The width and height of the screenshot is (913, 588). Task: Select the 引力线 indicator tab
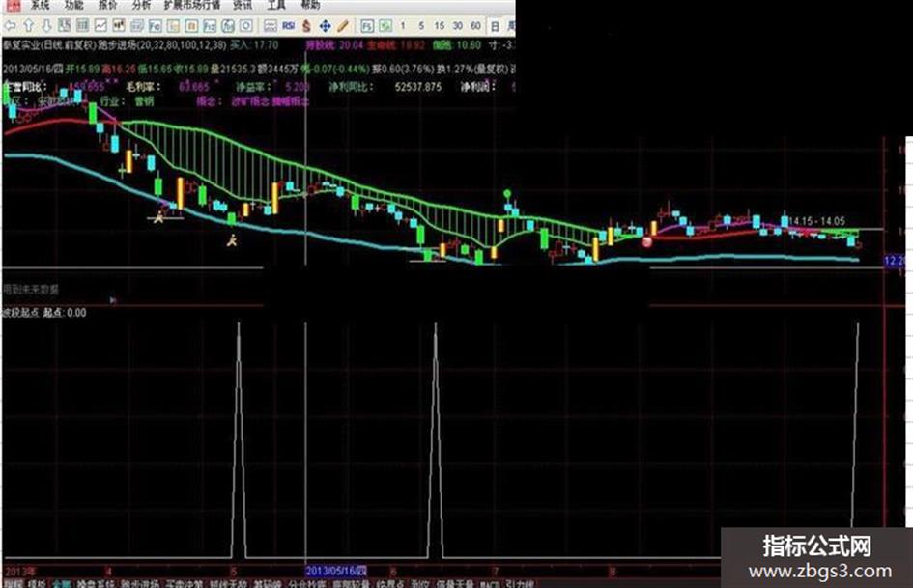[x=520, y=583]
